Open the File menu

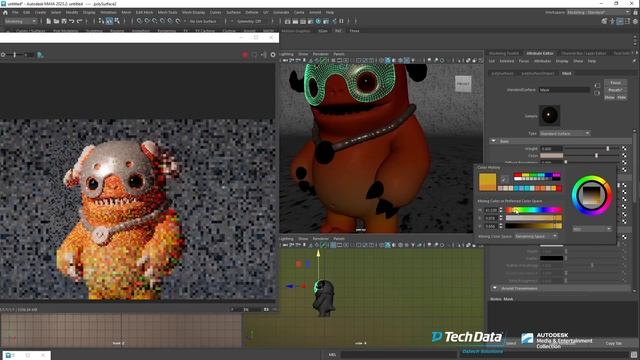pos(15,12)
